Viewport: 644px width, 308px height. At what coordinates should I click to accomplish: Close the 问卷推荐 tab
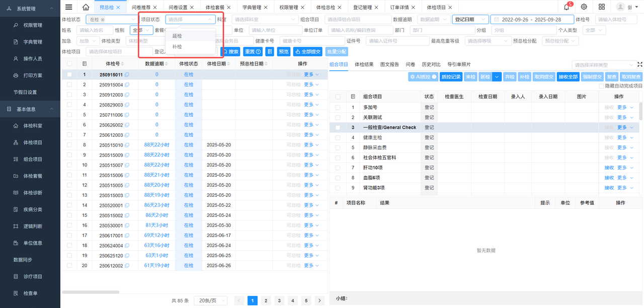pos(155,8)
